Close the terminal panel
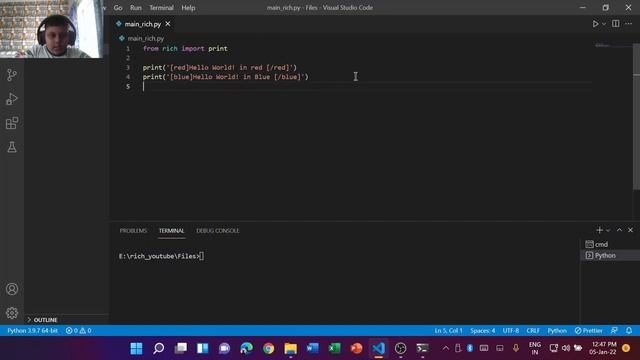The width and height of the screenshot is (640, 360). click(630, 230)
